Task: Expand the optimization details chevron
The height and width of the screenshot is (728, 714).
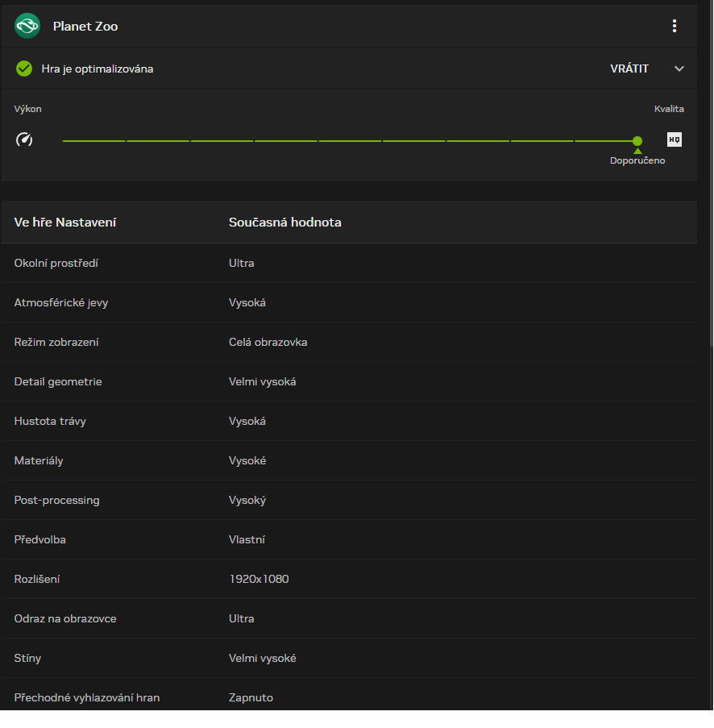Action: coord(679,69)
